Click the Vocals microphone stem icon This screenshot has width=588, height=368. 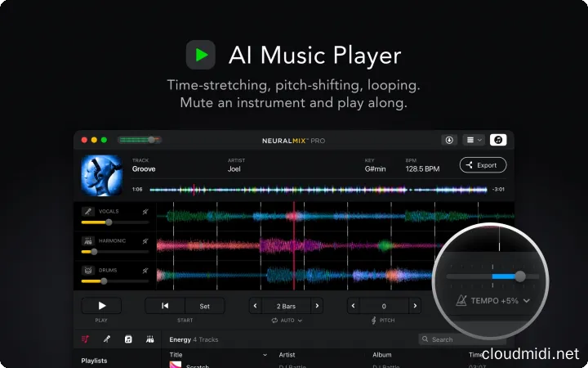point(88,211)
